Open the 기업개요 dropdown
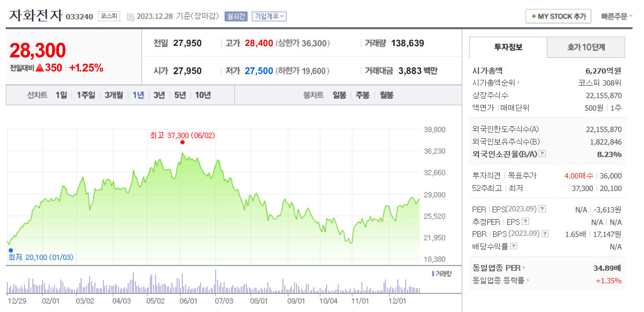Screen dimensions: 644x312 point(269,16)
